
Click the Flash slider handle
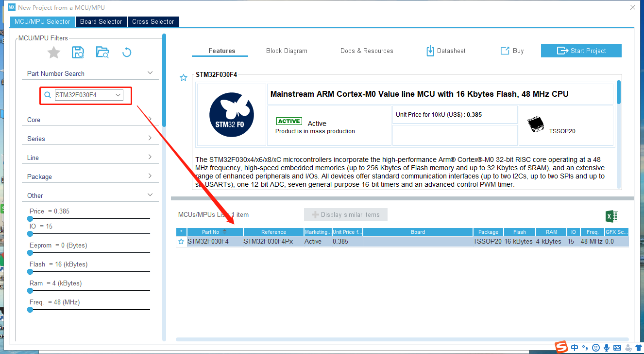click(x=30, y=272)
